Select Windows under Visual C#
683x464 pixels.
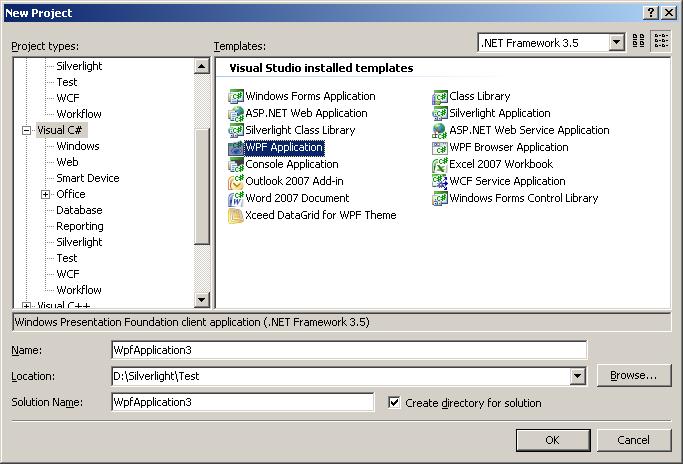point(78,146)
